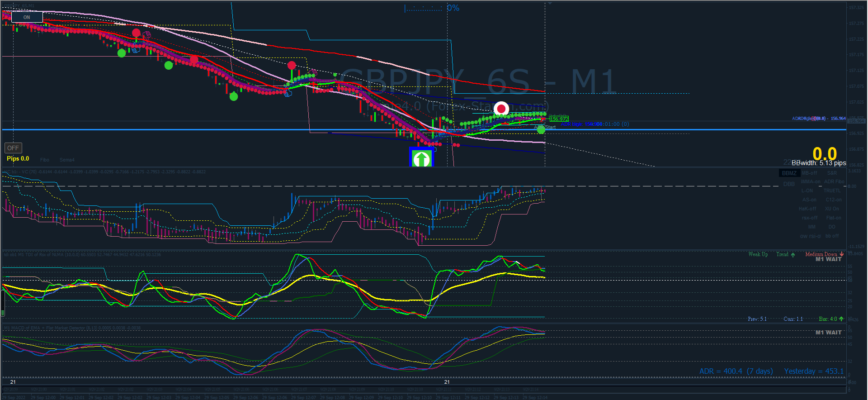Select the white-ringed red signal circle

(x=501, y=109)
